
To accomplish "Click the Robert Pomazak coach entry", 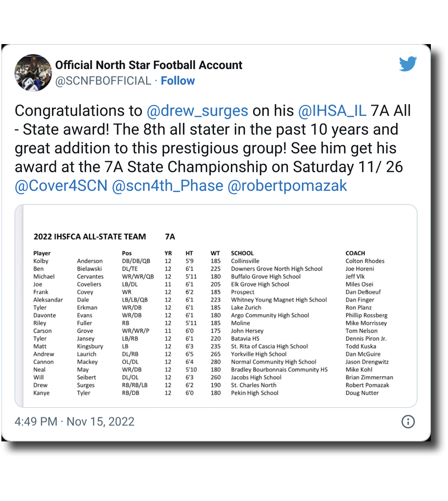I will (367, 385).
